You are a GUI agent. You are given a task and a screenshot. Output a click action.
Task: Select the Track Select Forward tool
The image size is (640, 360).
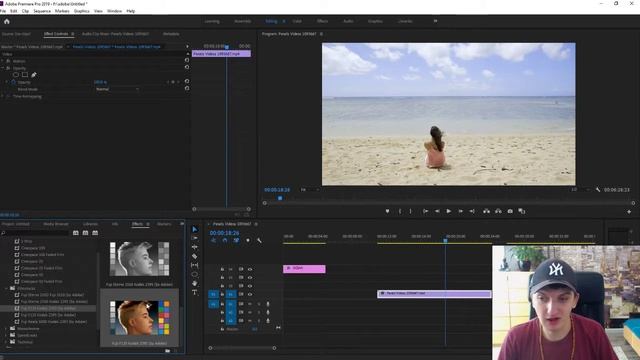(195, 238)
